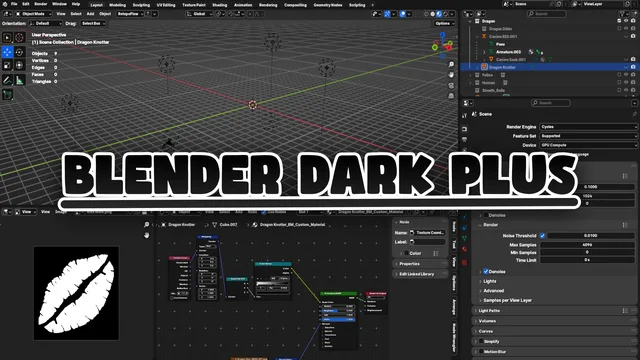This screenshot has height=360, width=640.
Task: Uncheck the checked Denoise checkbox
Action: [x=486, y=271]
